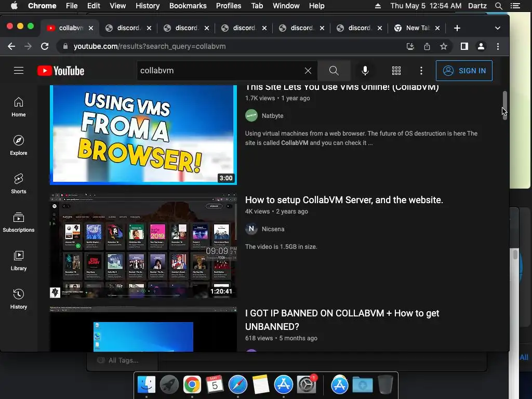Open YouTube settings three-dot menu
The width and height of the screenshot is (532, 399).
pos(421,71)
